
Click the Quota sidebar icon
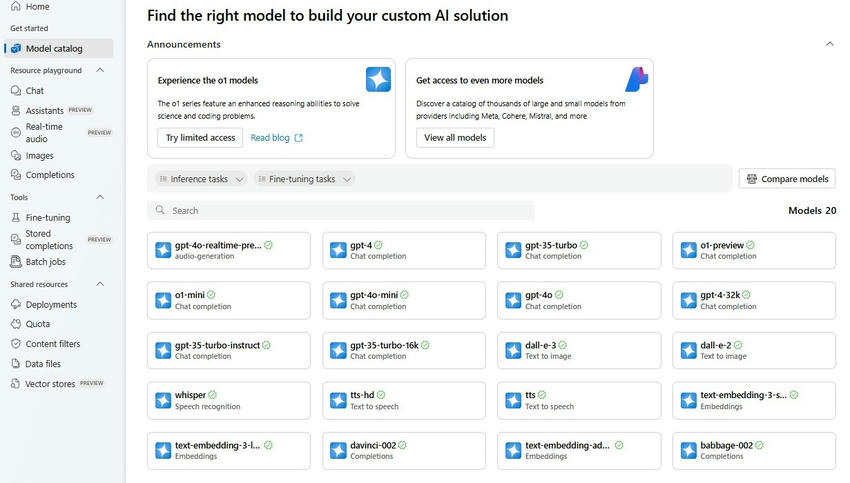tap(15, 324)
